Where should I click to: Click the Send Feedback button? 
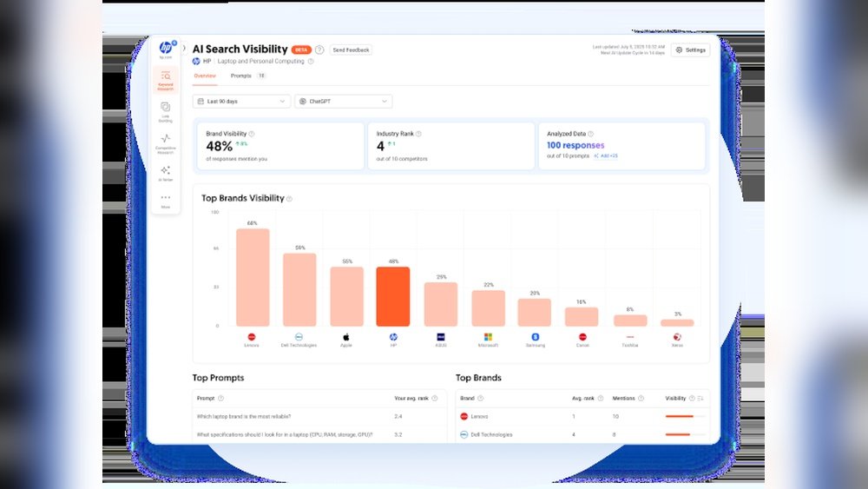(x=351, y=50)
